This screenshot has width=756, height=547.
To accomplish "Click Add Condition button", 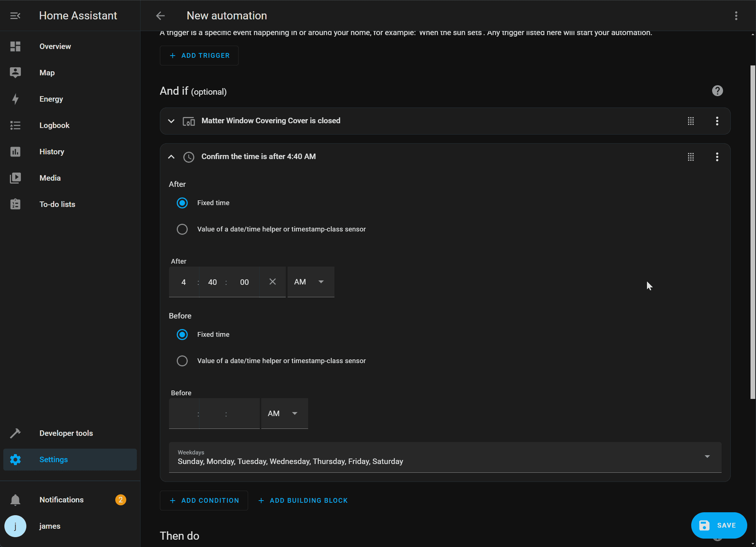I will (x=204, y=501).
